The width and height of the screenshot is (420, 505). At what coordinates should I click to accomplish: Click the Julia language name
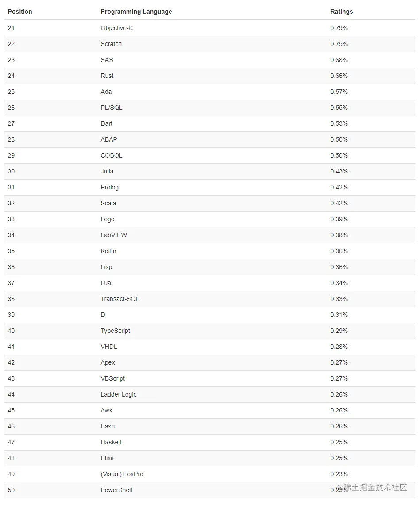pos(107,171)
